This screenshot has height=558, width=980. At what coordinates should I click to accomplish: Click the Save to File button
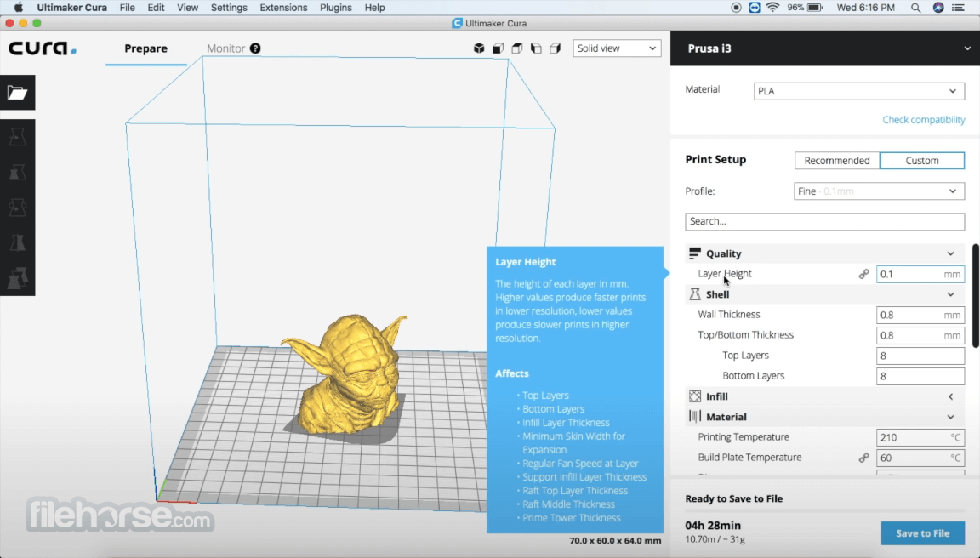pyautogui.click(x=922, y=533)
